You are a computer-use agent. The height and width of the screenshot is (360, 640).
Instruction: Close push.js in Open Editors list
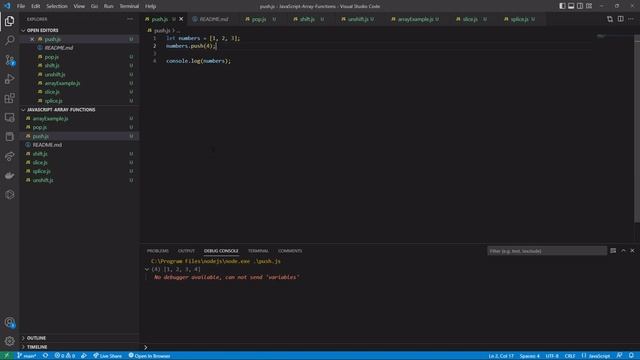coord(32,39)
